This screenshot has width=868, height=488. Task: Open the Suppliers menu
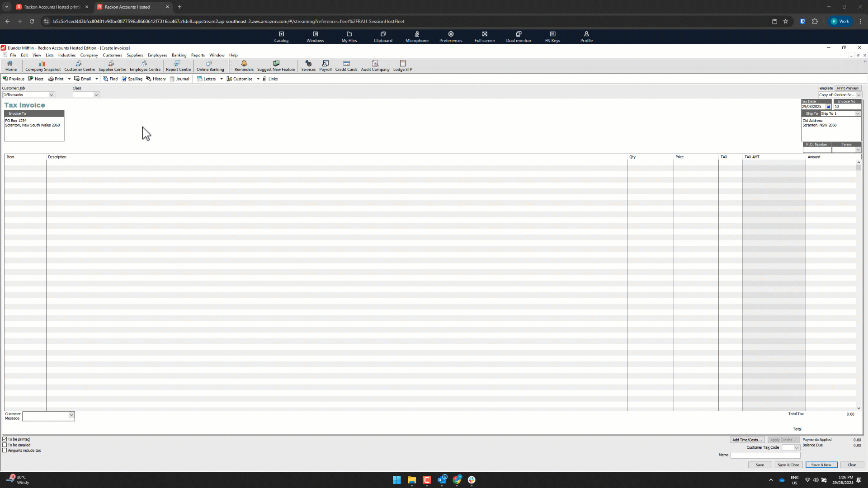(135, 55)
